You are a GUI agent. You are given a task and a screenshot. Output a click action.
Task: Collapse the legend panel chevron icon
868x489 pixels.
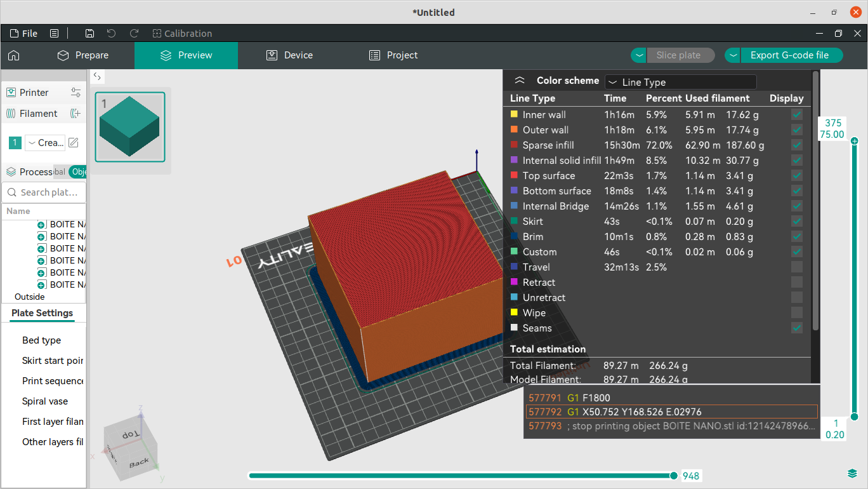(519, 81)
